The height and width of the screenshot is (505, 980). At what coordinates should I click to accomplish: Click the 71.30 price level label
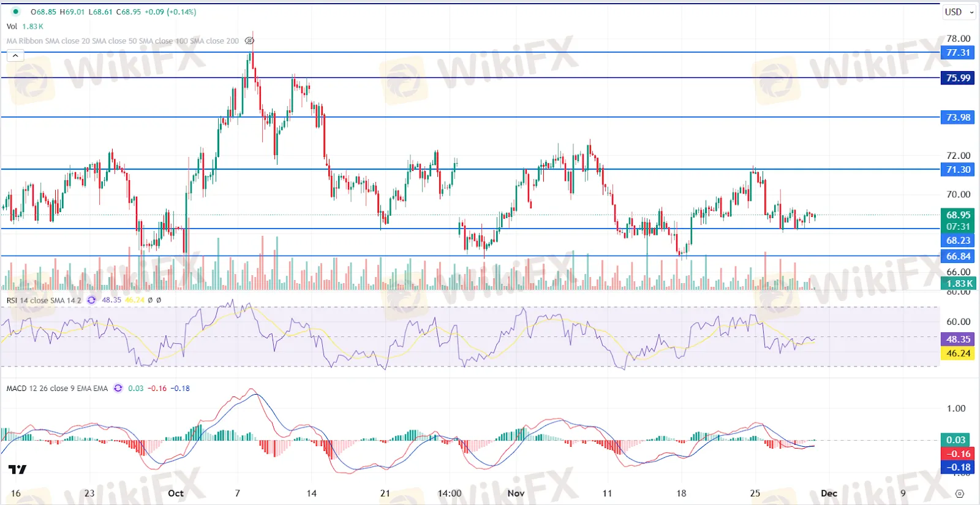tap(958, 170)
